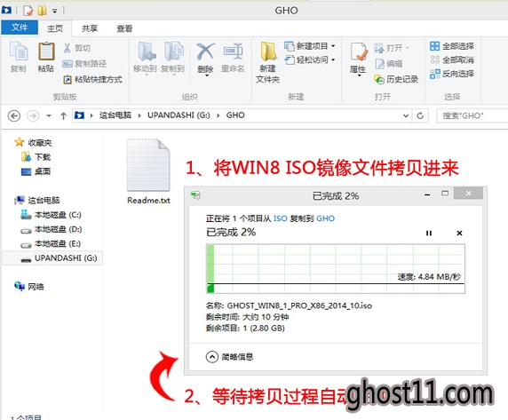This screenshot has height=420, width=508.
Task: Click the GHO destination link
Action: click(x=325, y=218)
